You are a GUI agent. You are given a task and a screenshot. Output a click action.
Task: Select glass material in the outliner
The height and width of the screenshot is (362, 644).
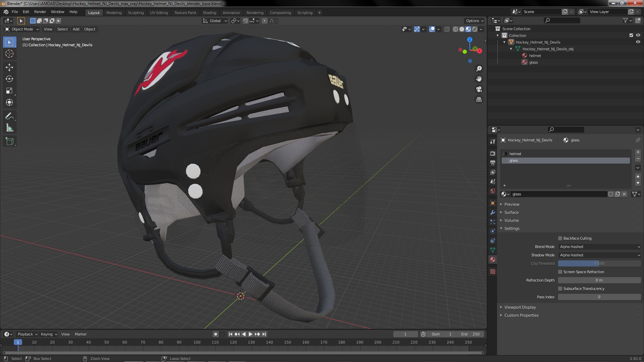pos(533,62)
